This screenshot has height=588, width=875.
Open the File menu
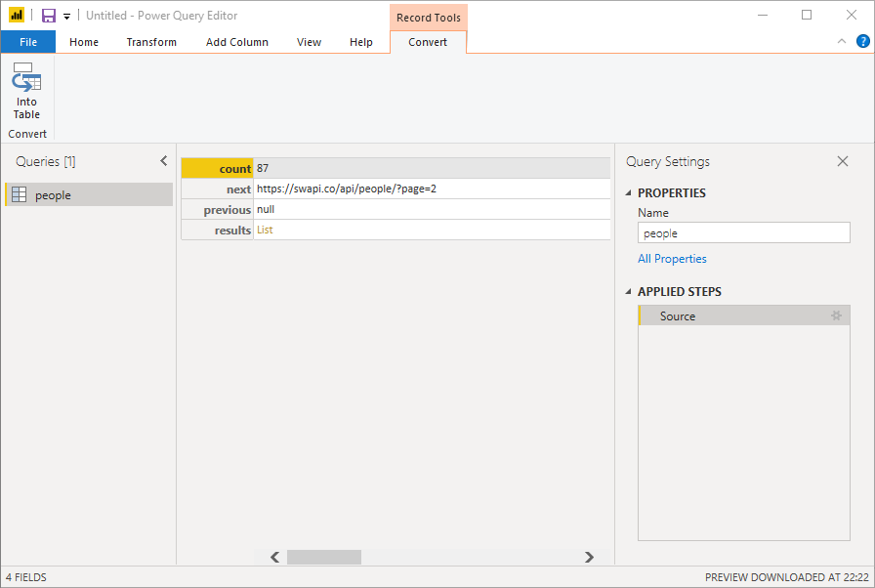pyautogui.click(x=28, y=42)
